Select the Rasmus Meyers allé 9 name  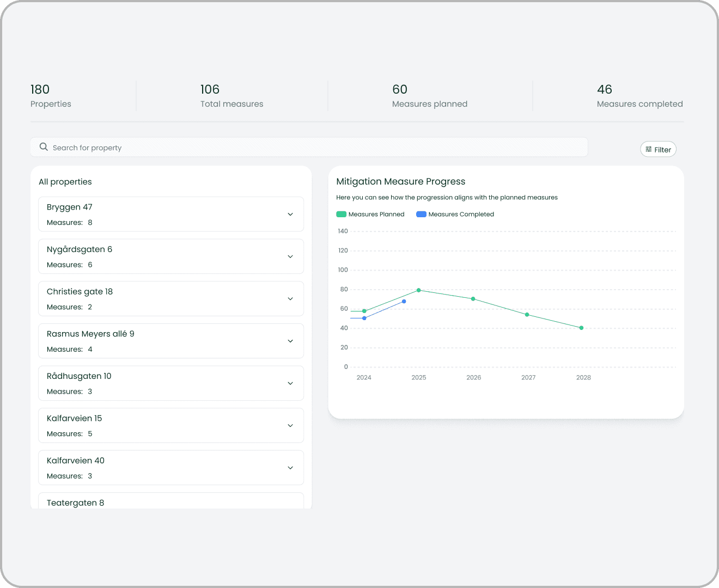click(90, 334)
